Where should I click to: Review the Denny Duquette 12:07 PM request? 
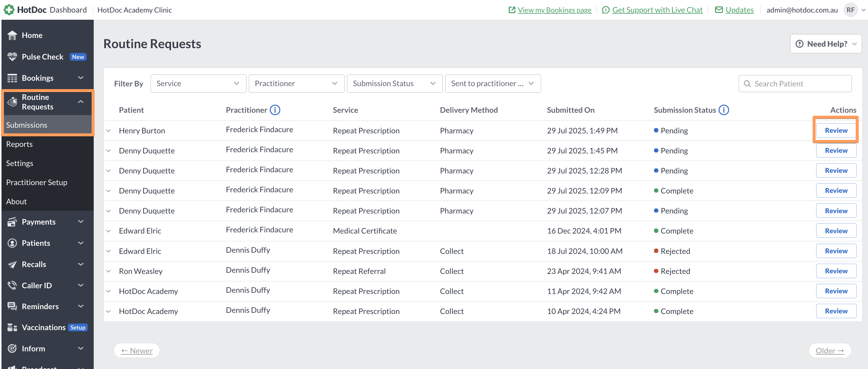click(836, 211)
